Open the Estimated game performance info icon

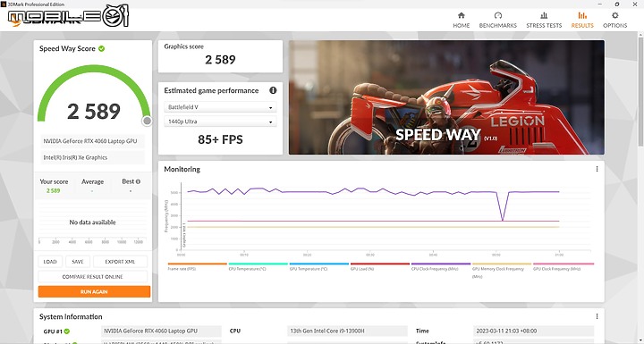(273, 90)
